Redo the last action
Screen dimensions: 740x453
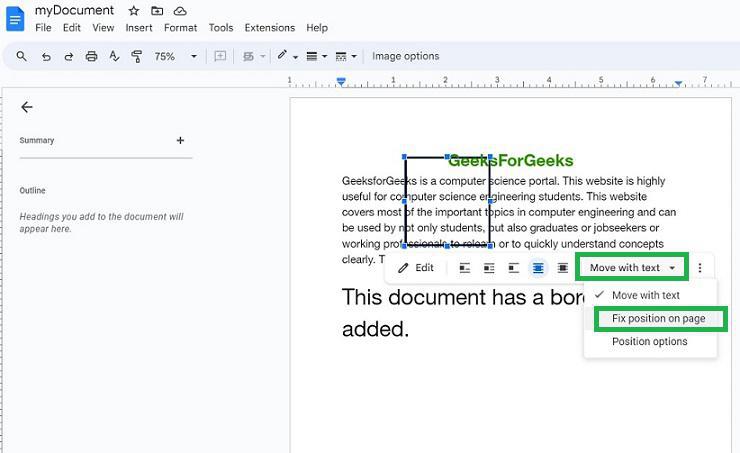tap(69, 57)
